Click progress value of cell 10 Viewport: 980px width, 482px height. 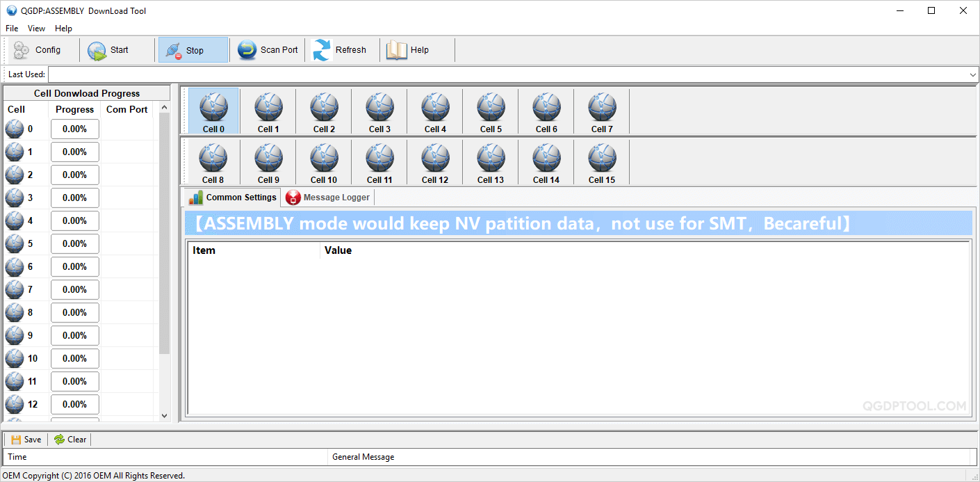point(75,358)
